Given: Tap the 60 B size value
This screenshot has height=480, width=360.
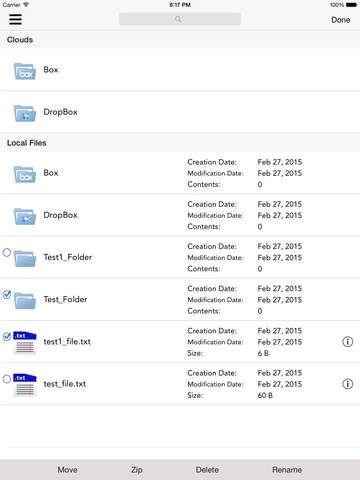Looking at the screenshot, I should pos(265,395).
